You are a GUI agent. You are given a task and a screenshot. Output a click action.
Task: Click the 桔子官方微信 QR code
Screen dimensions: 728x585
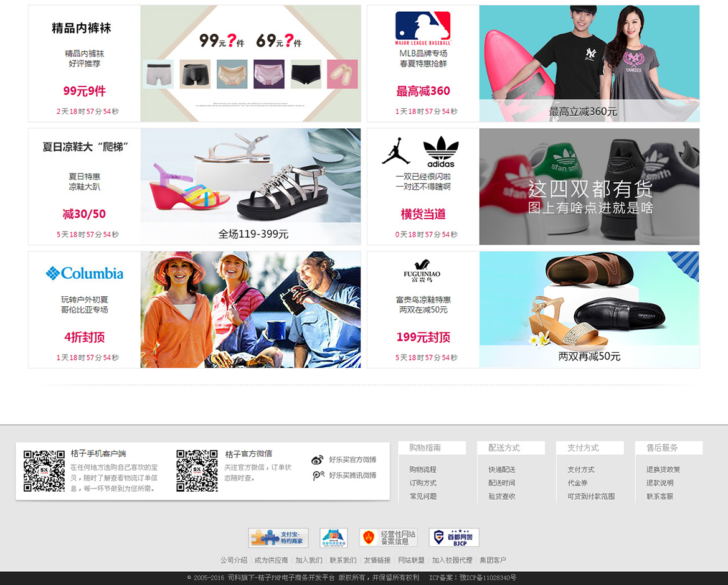click(197, 471)
